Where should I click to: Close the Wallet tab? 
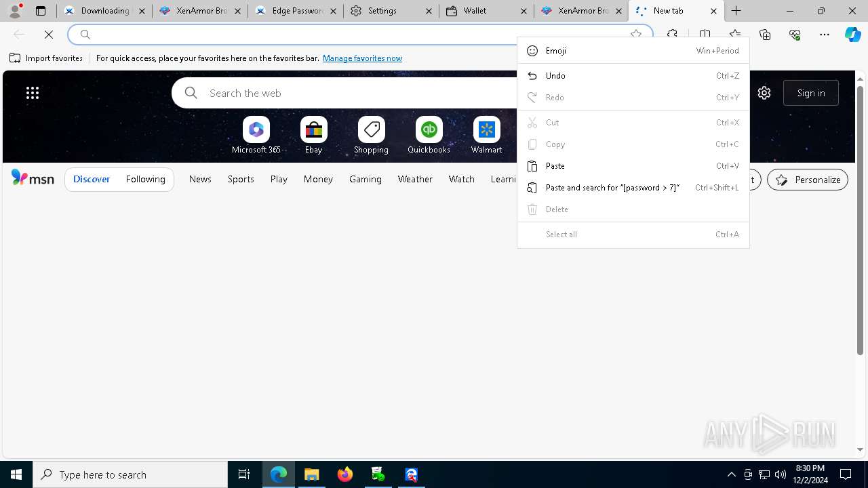[524, 11]
